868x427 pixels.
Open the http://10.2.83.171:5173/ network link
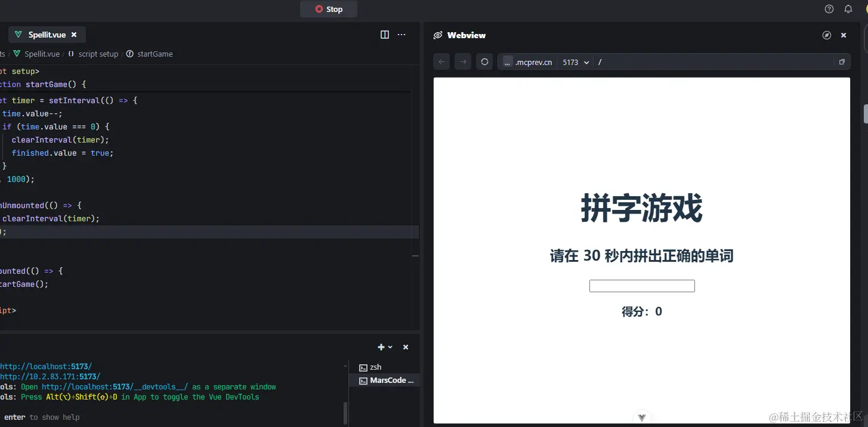pos(50,377)
